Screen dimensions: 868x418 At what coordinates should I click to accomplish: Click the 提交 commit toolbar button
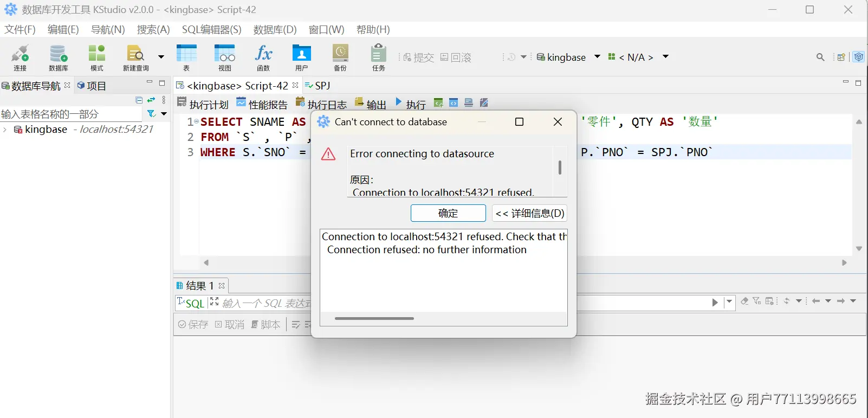419,57
